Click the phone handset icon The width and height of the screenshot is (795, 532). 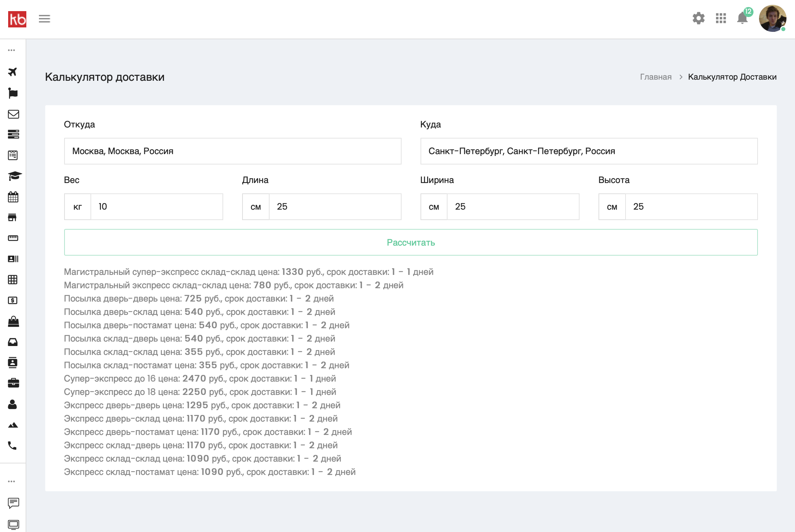[x=12, y=445]
